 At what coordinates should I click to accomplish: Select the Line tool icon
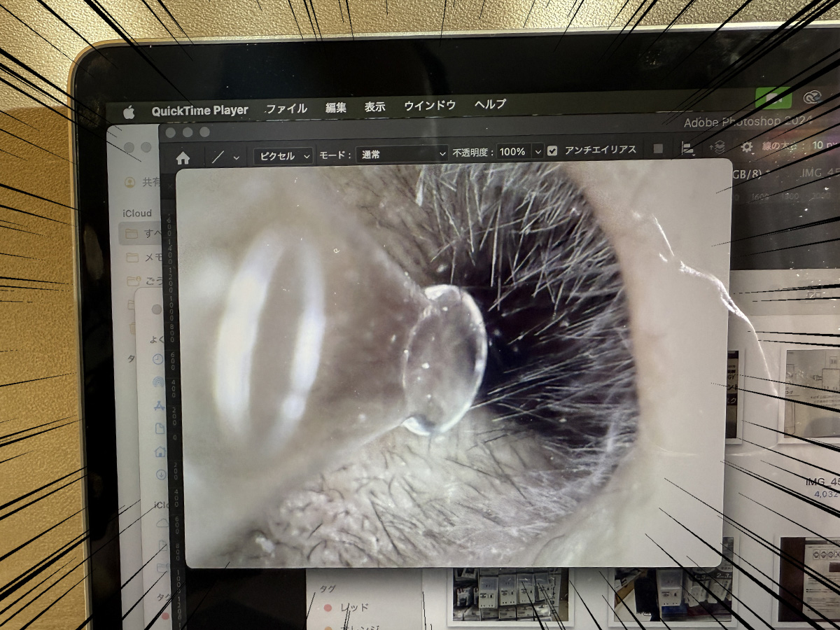pos(218,156)
